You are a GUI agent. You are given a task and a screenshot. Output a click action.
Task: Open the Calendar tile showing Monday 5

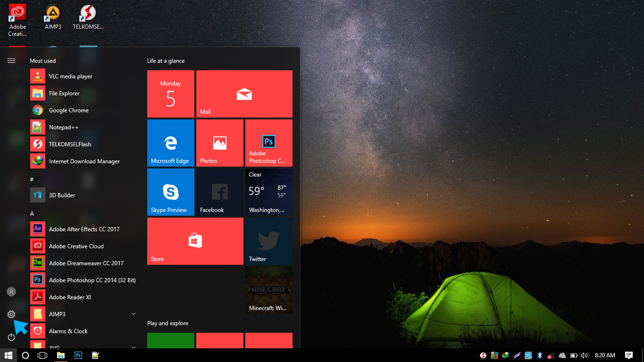[171, 94]
